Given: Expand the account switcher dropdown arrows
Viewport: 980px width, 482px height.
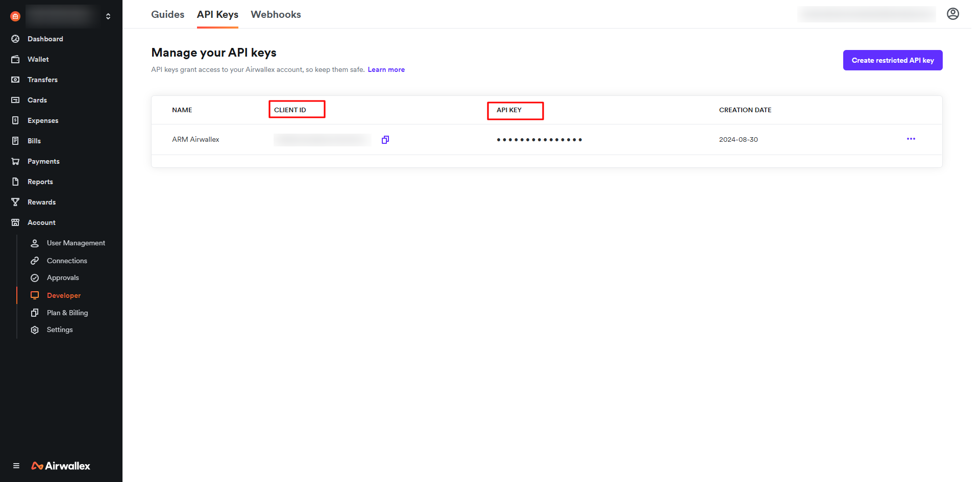Looking at the screenshot, I should point(108,16).
